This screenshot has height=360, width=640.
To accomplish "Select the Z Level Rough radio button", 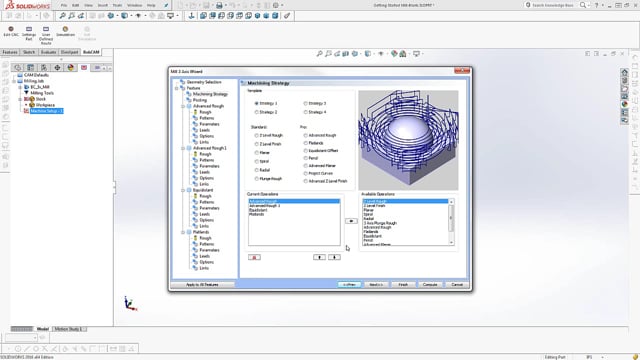I will tap(257, 135).
